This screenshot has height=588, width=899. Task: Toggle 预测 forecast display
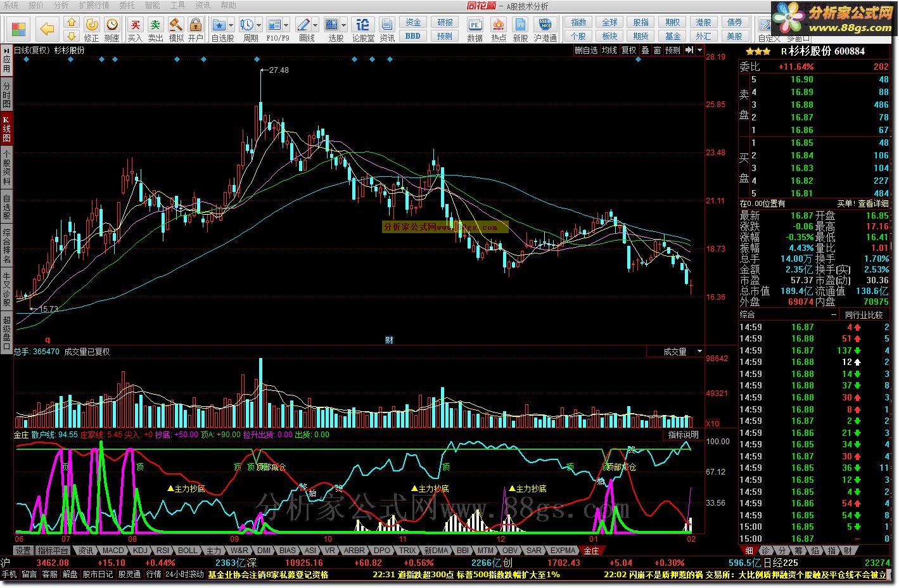point(673,50)
